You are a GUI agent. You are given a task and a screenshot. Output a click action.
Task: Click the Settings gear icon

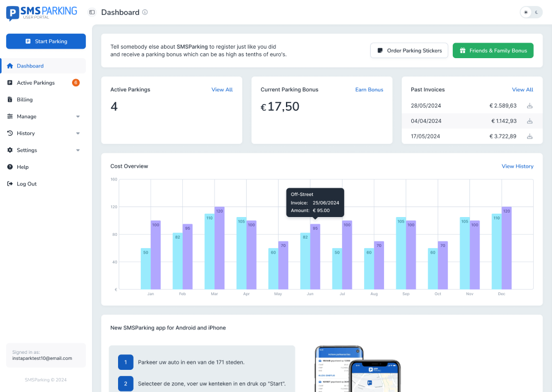coord(10,150)
